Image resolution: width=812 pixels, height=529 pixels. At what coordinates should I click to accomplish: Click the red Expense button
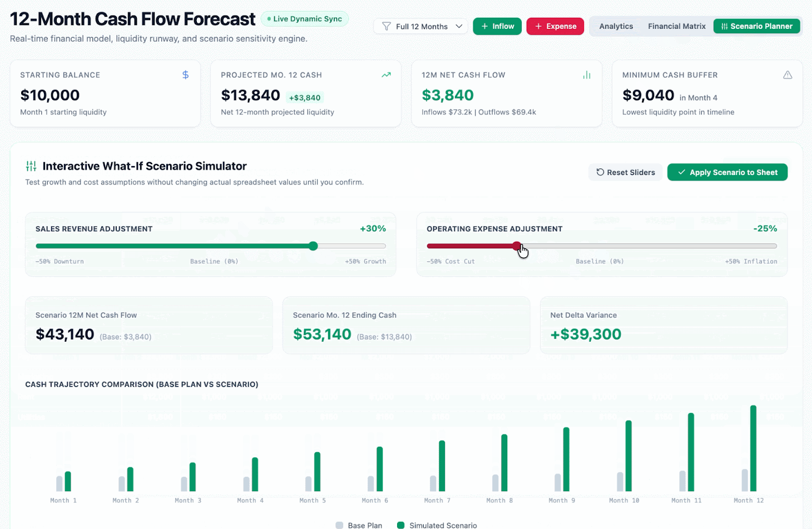555,26
